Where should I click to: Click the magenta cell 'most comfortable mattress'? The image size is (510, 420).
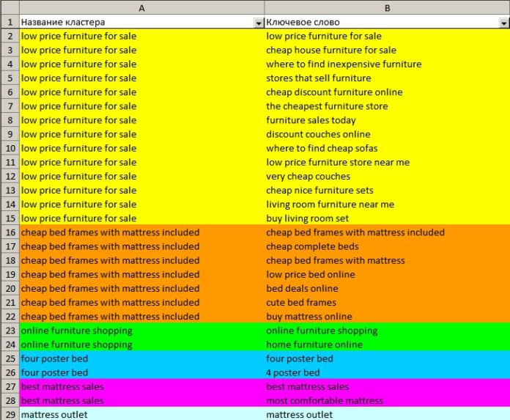324,400
